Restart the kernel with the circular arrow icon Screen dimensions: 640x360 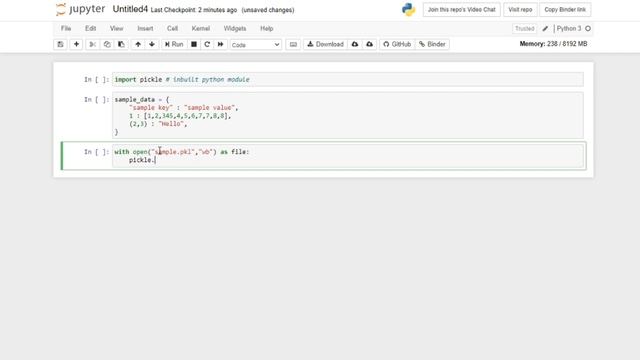(207, 44)
